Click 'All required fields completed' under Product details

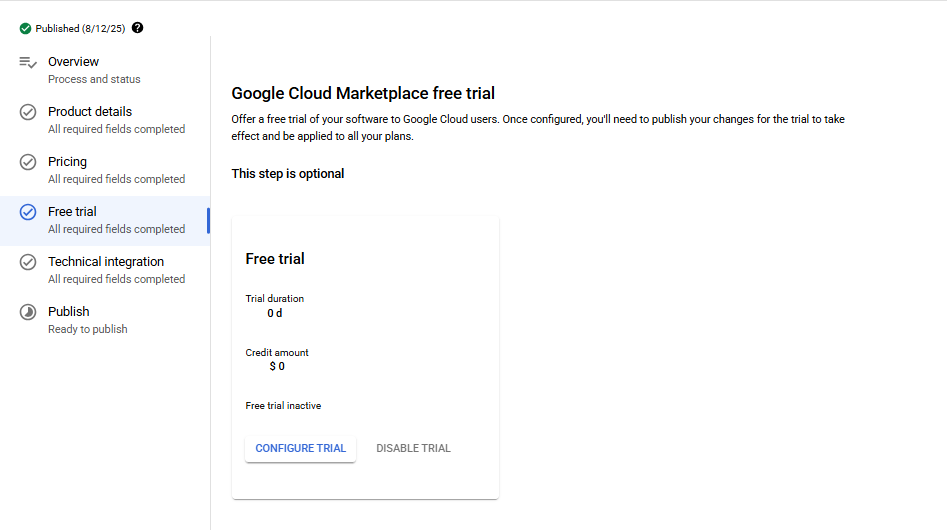click(117, 129)
